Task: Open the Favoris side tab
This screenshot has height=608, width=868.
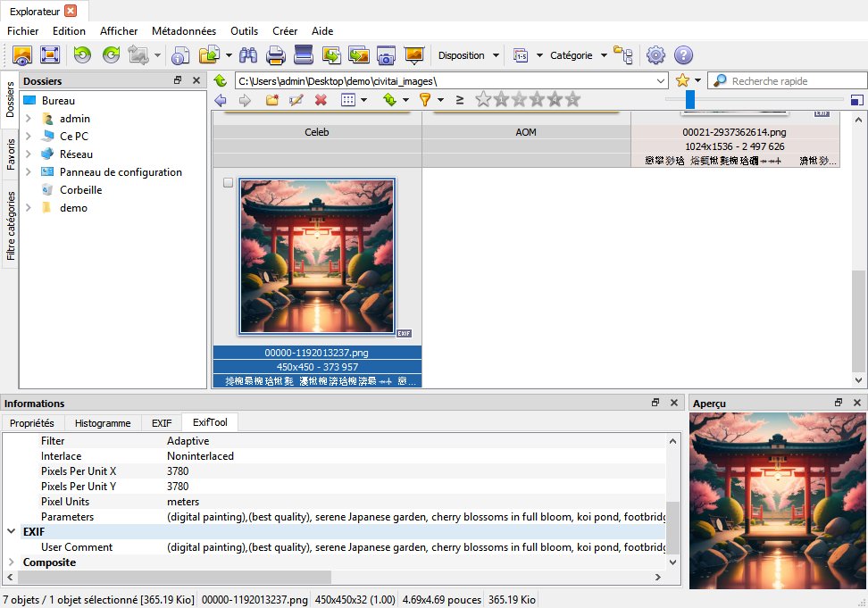Action: pos(11,154)
